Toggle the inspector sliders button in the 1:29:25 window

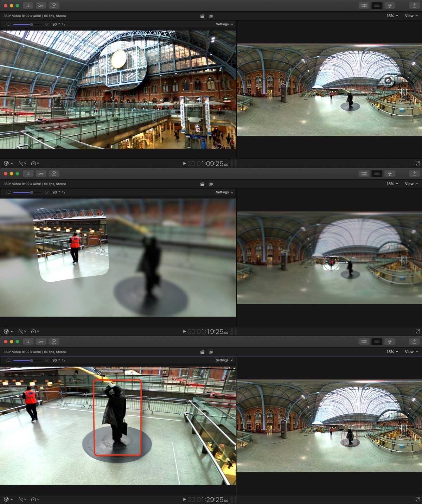(390, 342)
